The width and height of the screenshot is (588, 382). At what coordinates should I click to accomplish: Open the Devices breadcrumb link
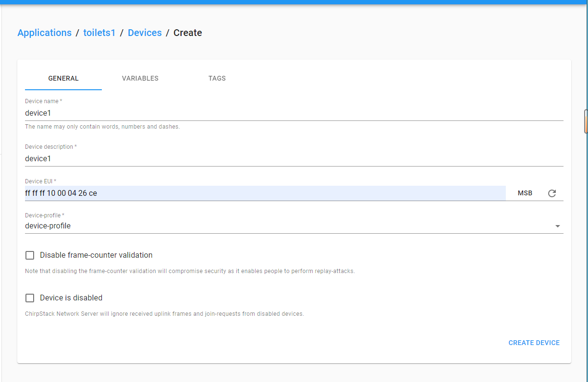(x=145, y=33)
